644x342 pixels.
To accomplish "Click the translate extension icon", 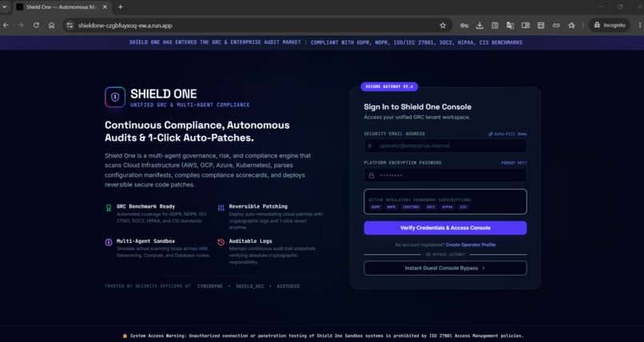I will [510, 26].
